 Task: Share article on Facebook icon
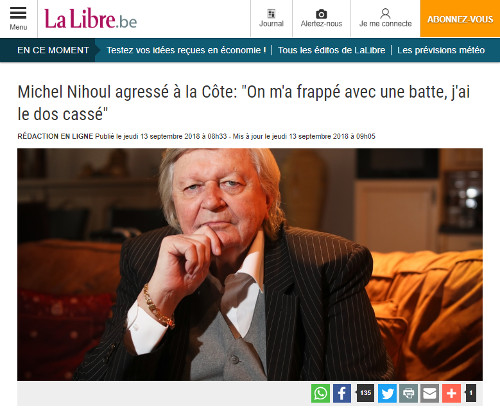click(x=342, y=393)
